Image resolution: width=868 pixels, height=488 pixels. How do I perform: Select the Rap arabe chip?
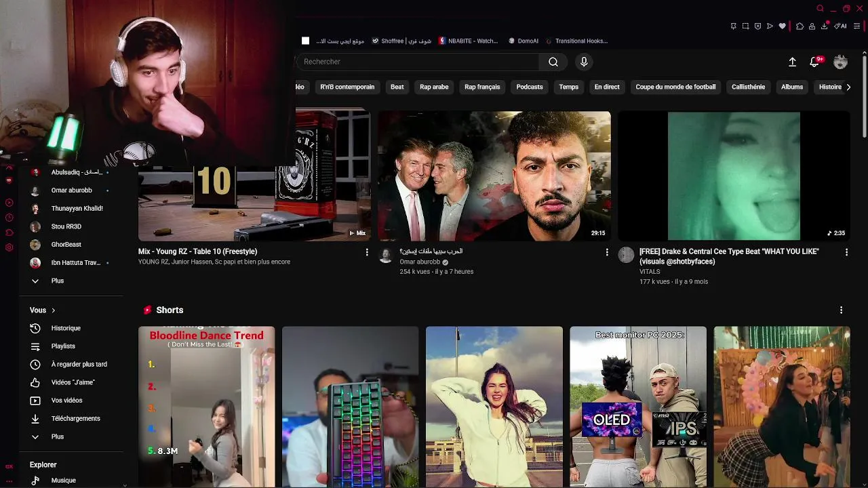[x=434, y=87]
